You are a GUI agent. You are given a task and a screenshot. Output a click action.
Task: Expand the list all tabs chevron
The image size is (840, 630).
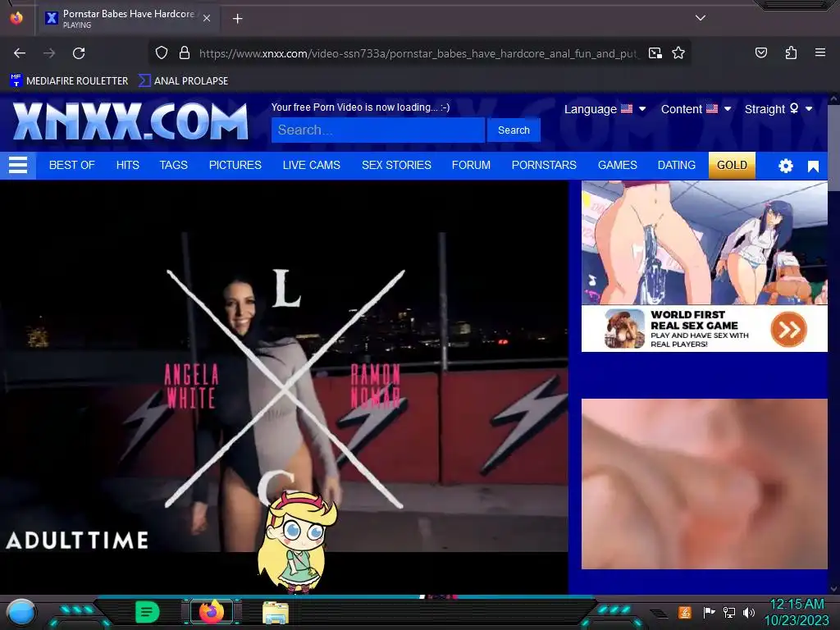(701, 18)
